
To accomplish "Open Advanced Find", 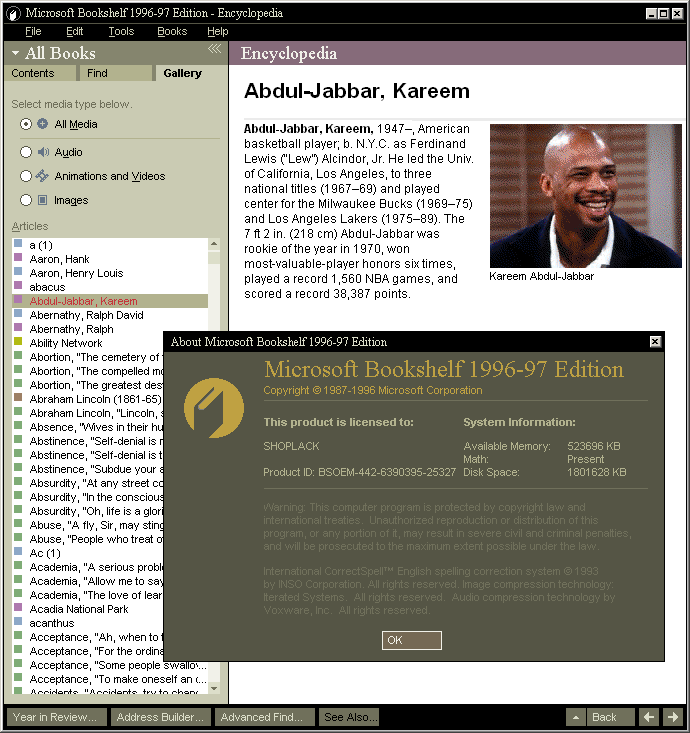I will coord(264,717).
